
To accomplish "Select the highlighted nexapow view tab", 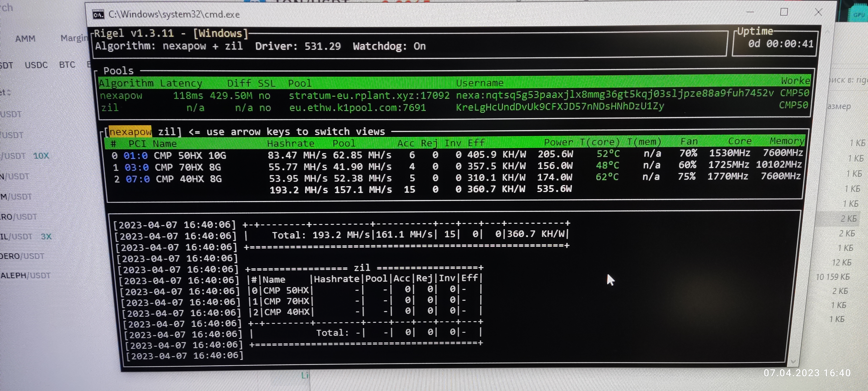I will click(x=131, y=132).
